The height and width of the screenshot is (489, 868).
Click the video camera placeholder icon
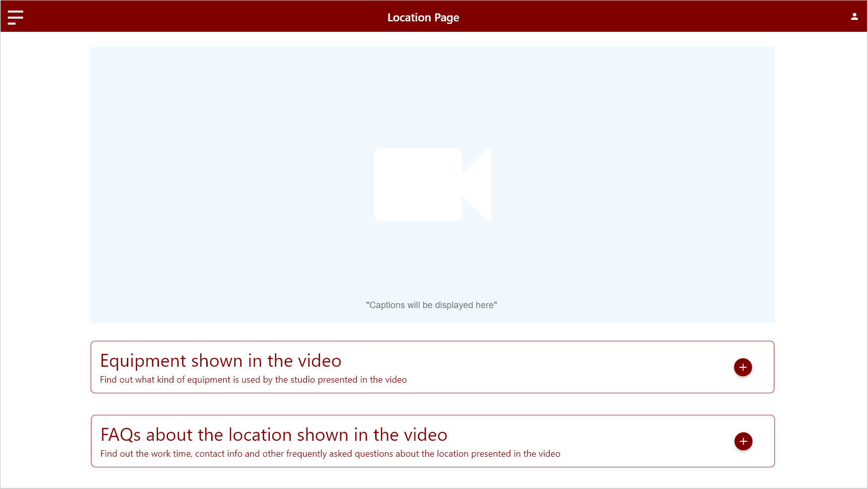click(x=432, y=184)
